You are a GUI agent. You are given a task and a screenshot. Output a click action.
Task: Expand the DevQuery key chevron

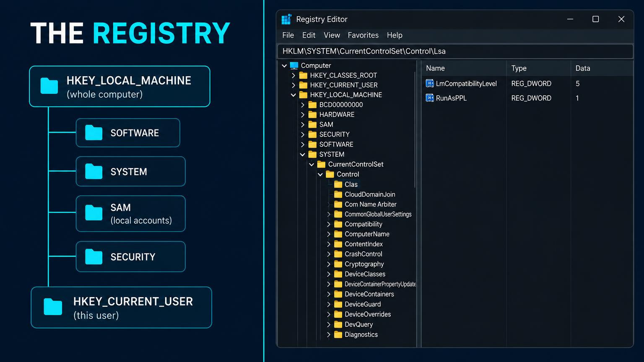[329, 324]
